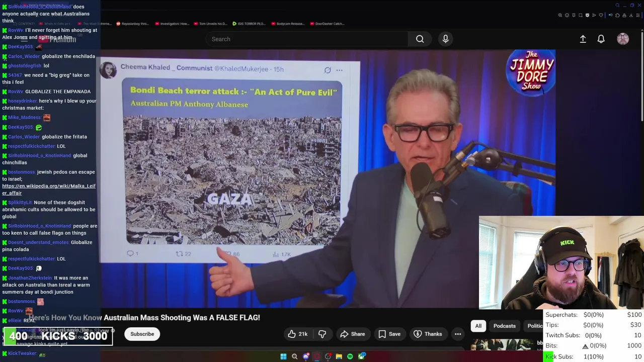Click the YouTube search input field

307,39
